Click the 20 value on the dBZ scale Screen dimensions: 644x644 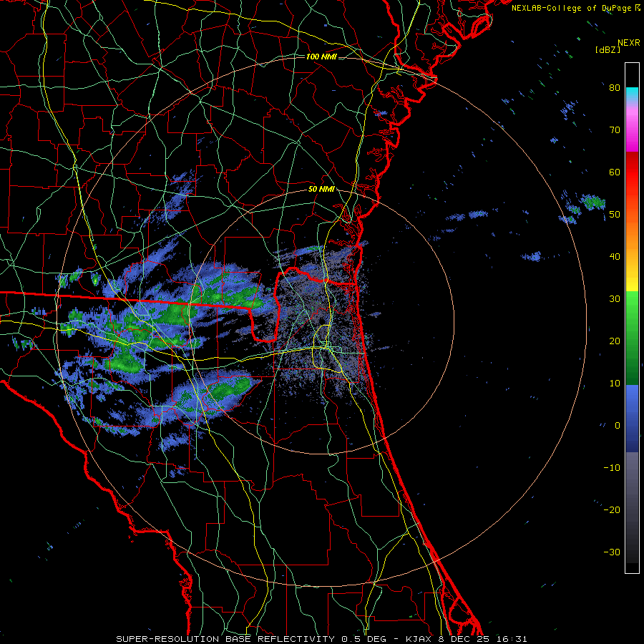point(615,341)
